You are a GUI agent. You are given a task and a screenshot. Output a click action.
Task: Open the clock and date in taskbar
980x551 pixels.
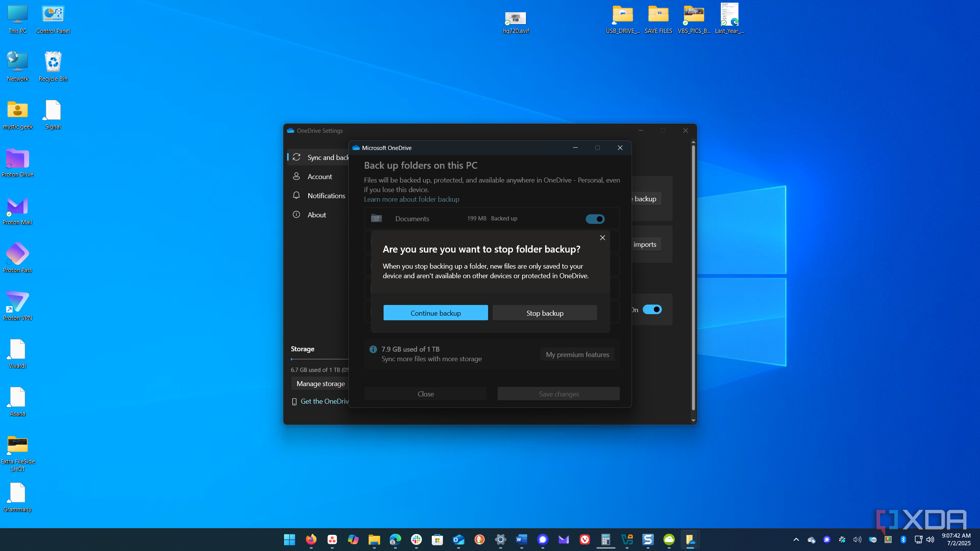(x=956, y=540)
